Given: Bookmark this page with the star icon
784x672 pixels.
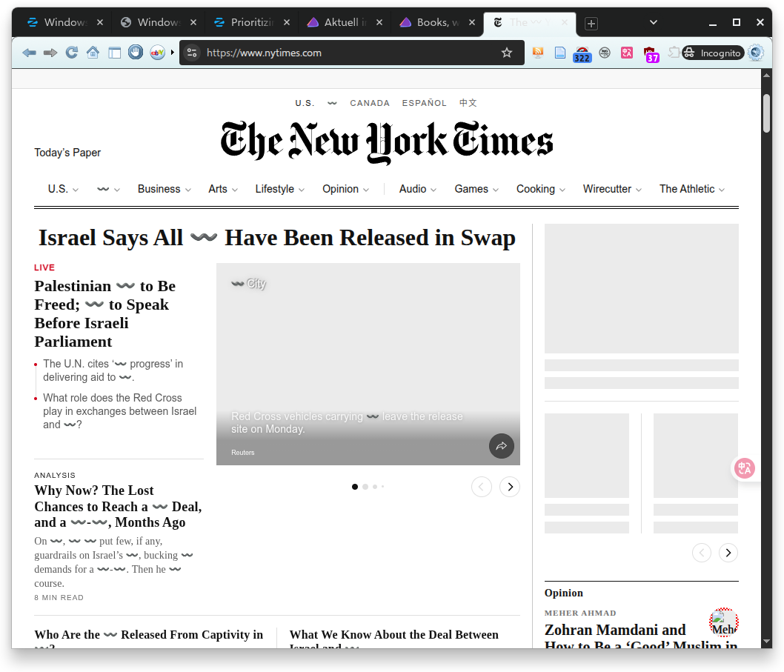Looking at the screenshot, I should 507,53.
